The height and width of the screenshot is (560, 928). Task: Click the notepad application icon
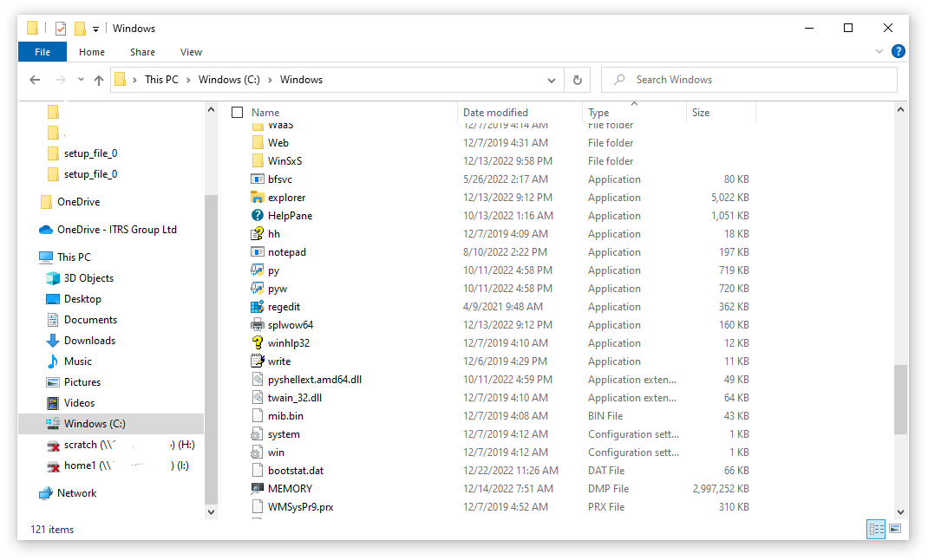[257, 252]
